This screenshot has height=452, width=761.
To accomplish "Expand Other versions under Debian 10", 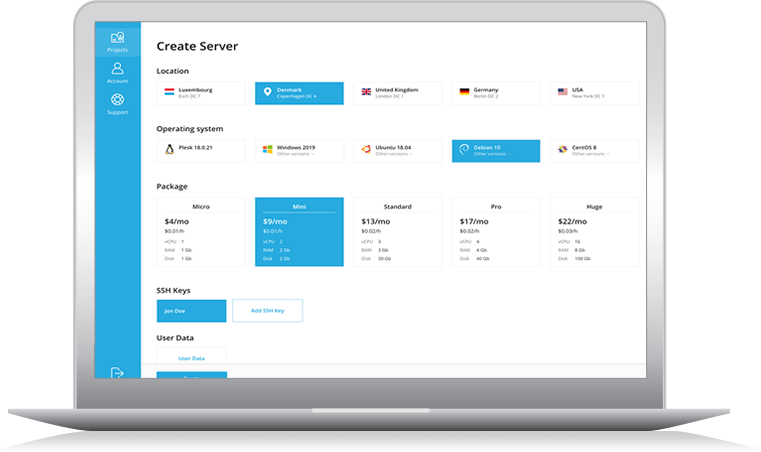I will click(x=492, y=155).
